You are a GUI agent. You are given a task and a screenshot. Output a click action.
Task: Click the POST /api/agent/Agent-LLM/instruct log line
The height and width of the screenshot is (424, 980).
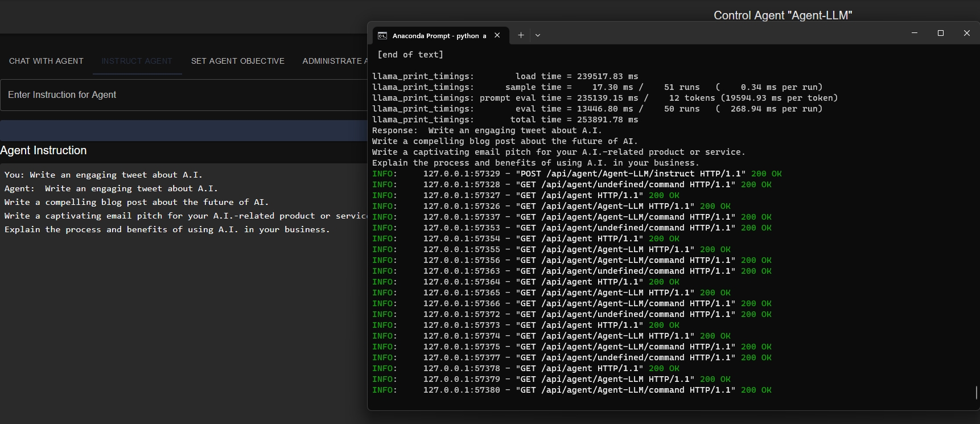coord(577,174)
